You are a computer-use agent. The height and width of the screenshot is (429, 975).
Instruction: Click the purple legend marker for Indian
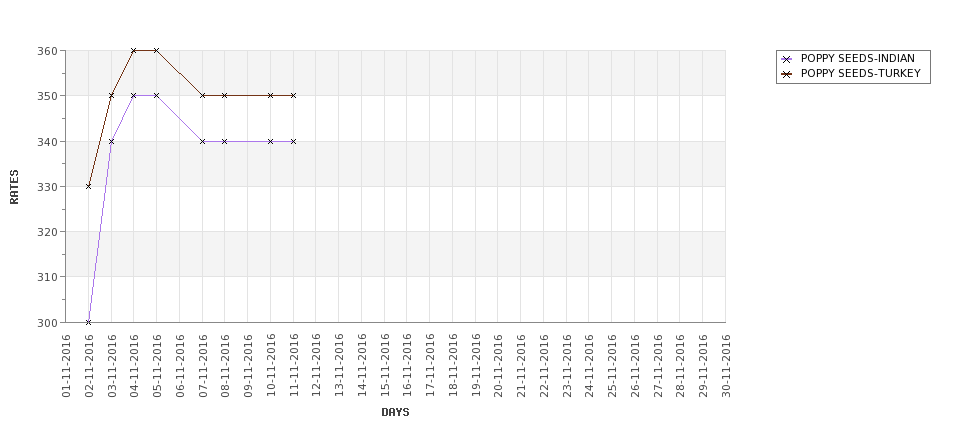click(787, 60)
